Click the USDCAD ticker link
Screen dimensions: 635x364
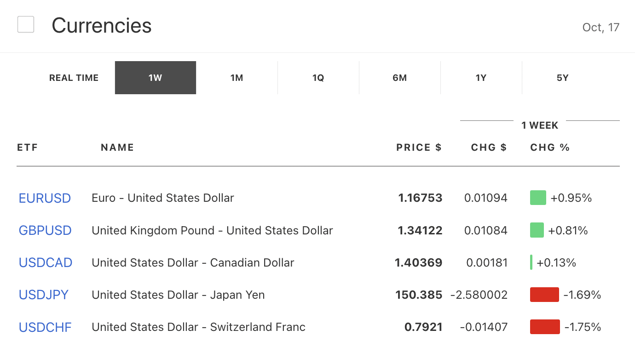click(46, 262)
